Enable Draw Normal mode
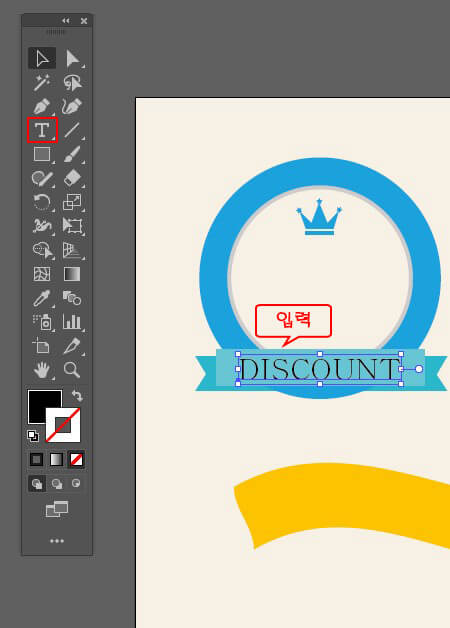The width and height of the screenshot is (450, 628). (37, 484)
